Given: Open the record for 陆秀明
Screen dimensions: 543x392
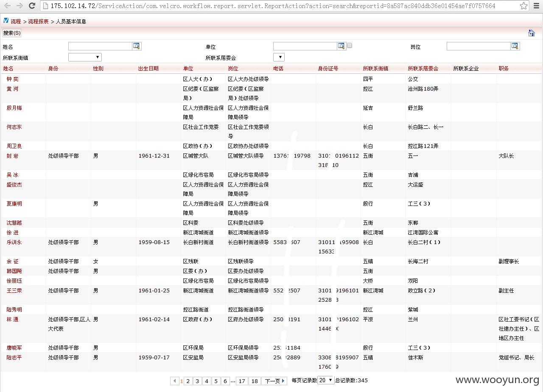Looking at the screenshot, I should (x=14, y=310).
